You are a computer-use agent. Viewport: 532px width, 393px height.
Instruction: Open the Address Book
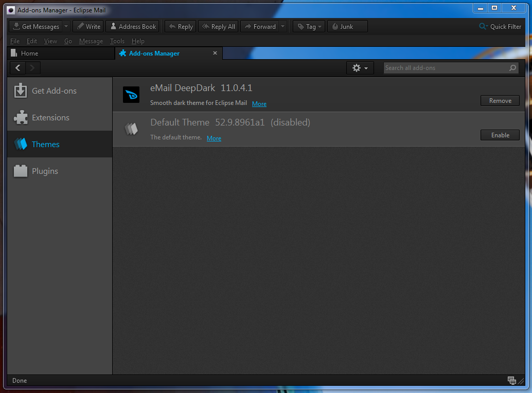[132, 27]
